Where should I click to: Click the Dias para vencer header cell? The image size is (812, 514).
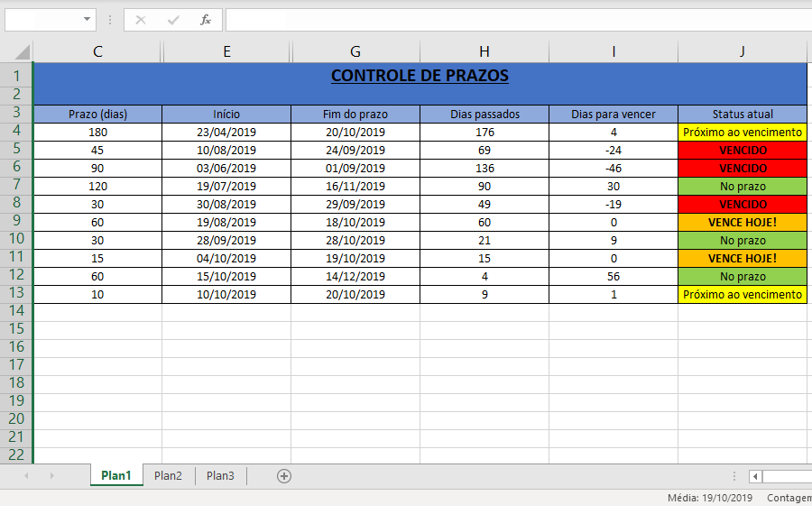614,114
